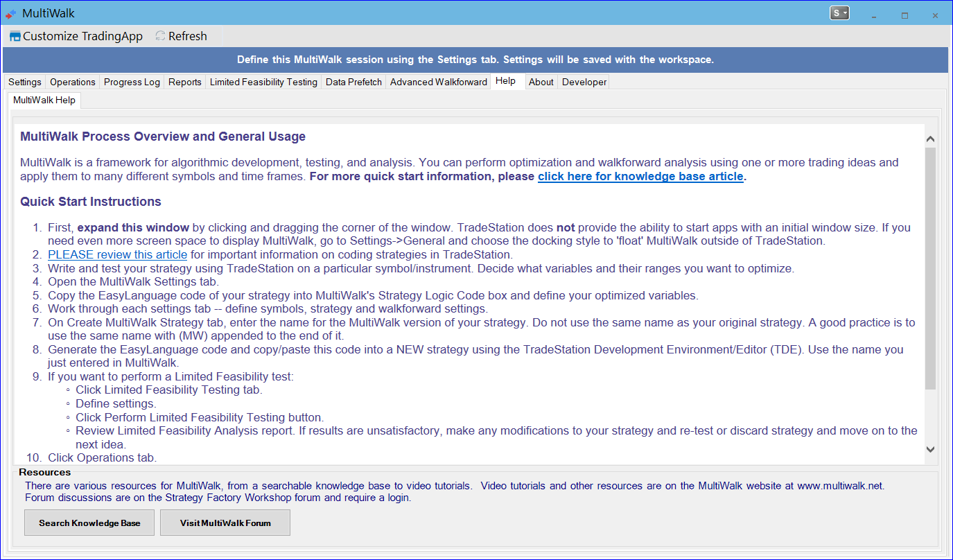
Task: Open the S dropdown badge in title bar
Action: click(x=839, y=13)
